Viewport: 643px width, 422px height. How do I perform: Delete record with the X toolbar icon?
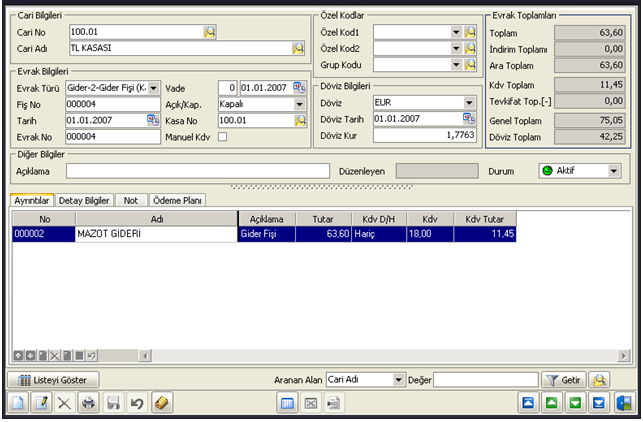point(64,403)
